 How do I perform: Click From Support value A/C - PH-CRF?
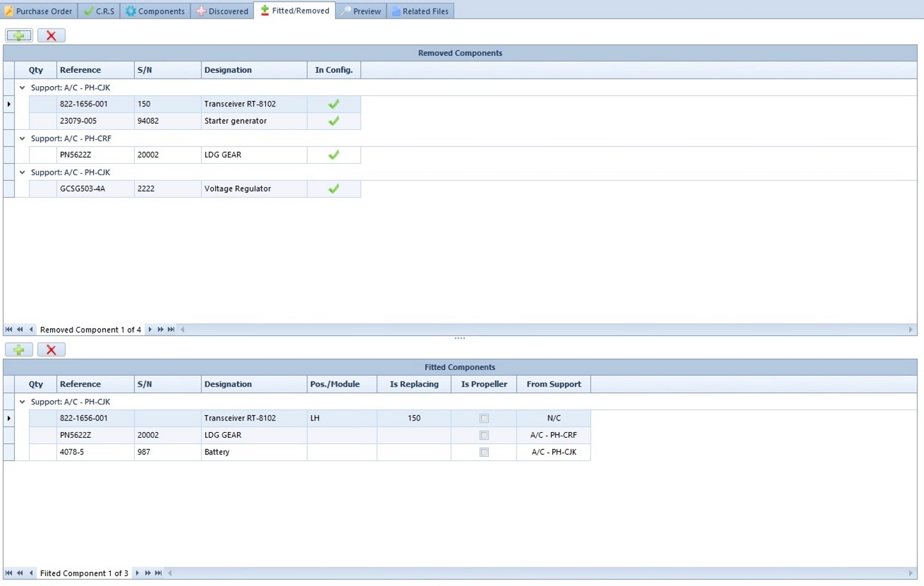[553, 435]
